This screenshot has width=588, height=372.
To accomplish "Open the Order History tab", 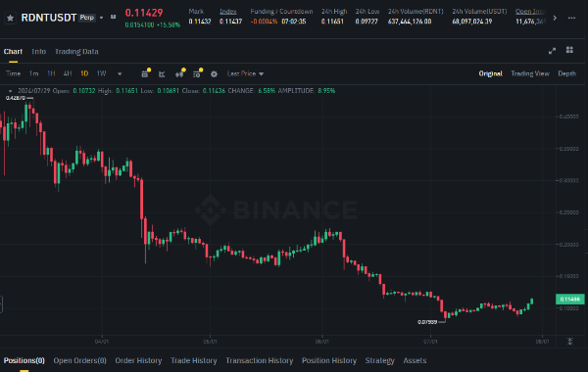I will coord(138,360).
